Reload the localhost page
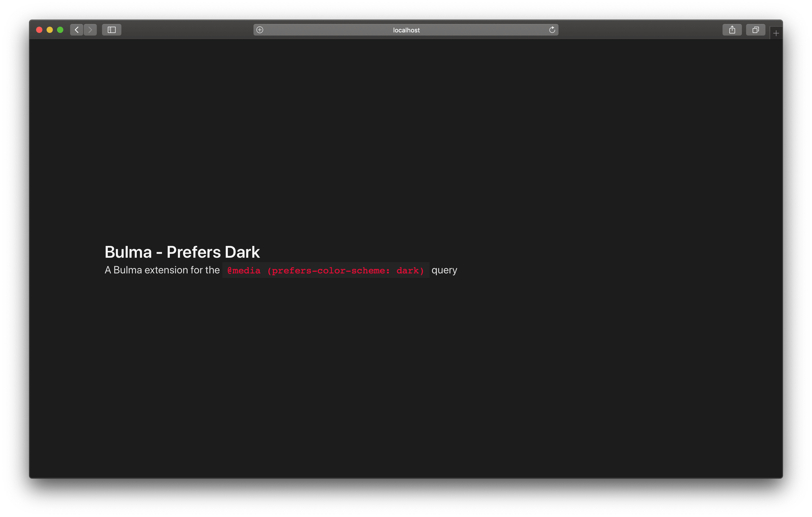The image size is (812, 517). (552, 30)
